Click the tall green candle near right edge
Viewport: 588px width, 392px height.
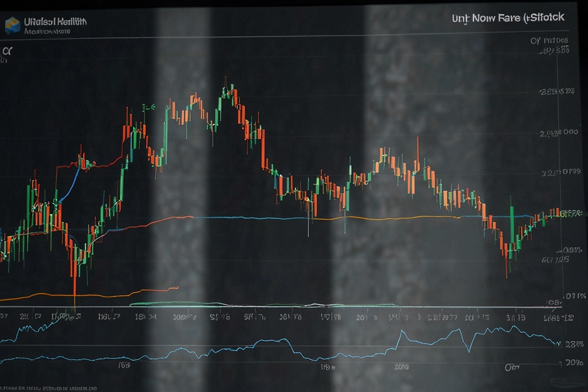511,223
